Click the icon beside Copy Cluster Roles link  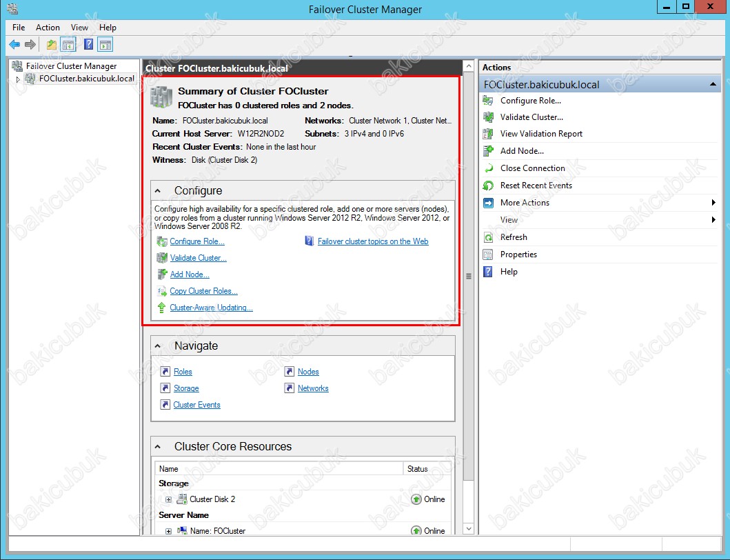coord(162,291)
